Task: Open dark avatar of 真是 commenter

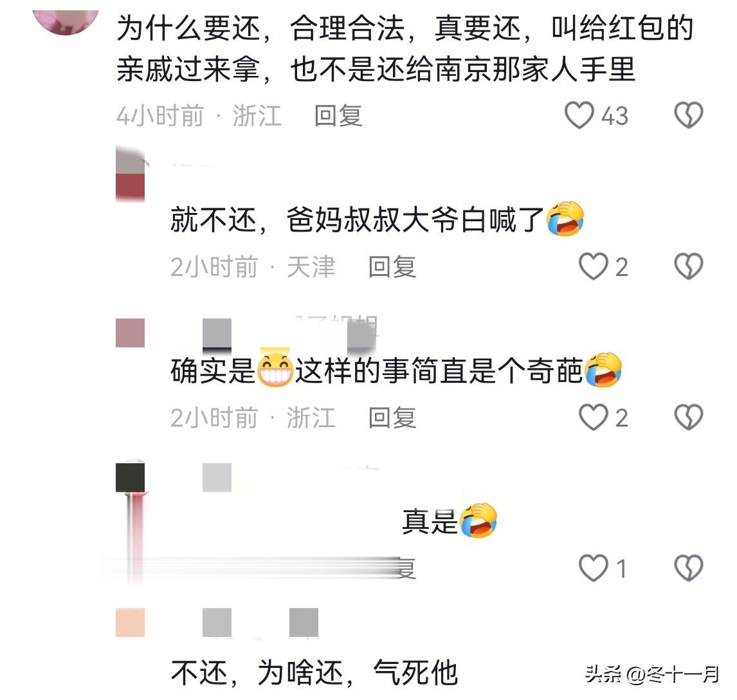Action: coord(130,477)
